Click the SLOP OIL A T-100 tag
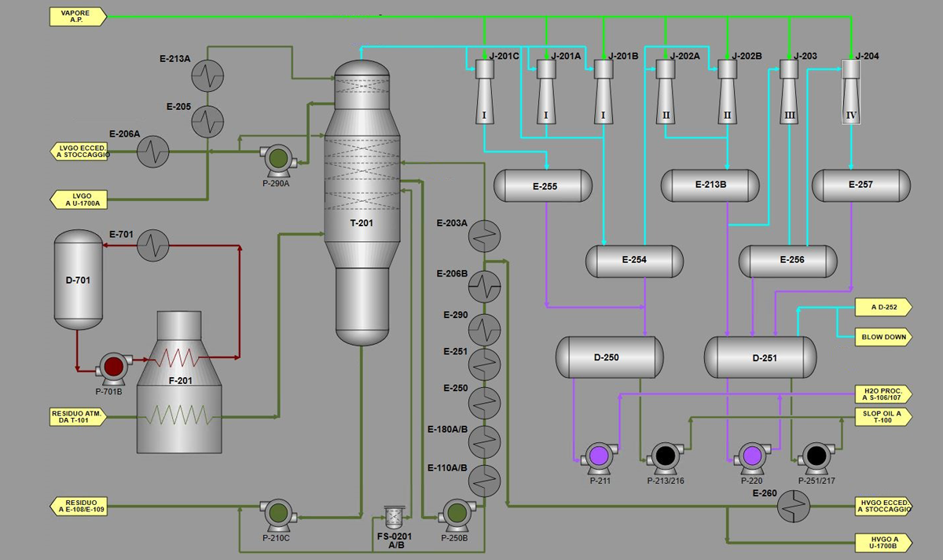 pyautogui.click(x=882, y=416)
